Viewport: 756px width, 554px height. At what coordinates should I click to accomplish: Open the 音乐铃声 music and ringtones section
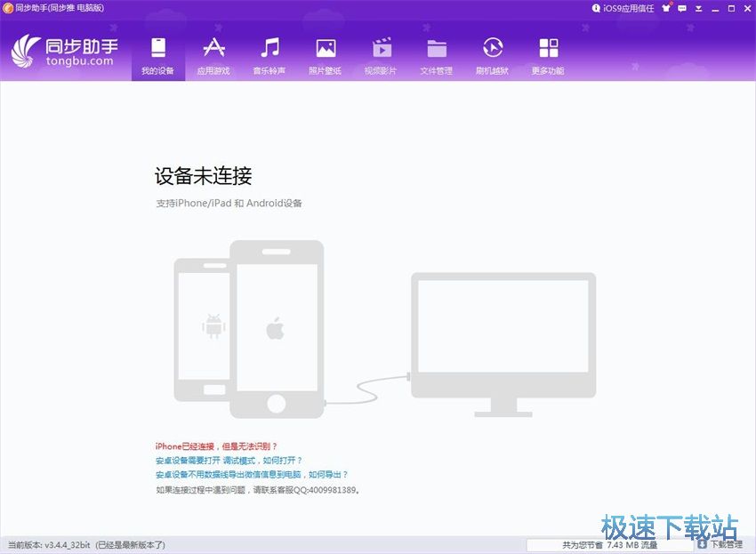(x=269, y=56)
